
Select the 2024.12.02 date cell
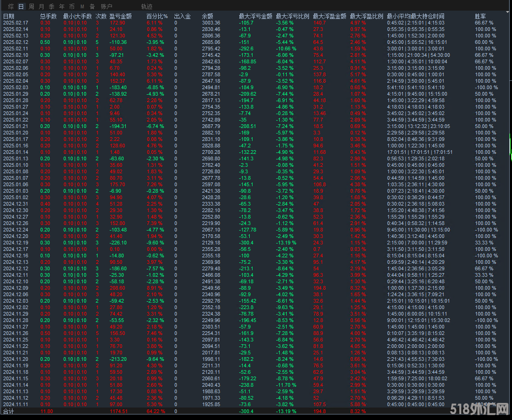[x=16, y=308]
